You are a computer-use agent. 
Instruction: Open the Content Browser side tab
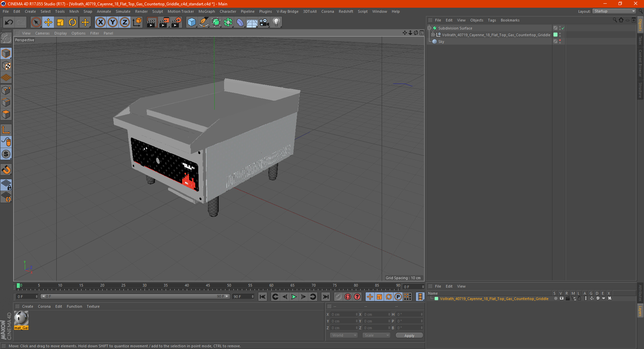640,63
